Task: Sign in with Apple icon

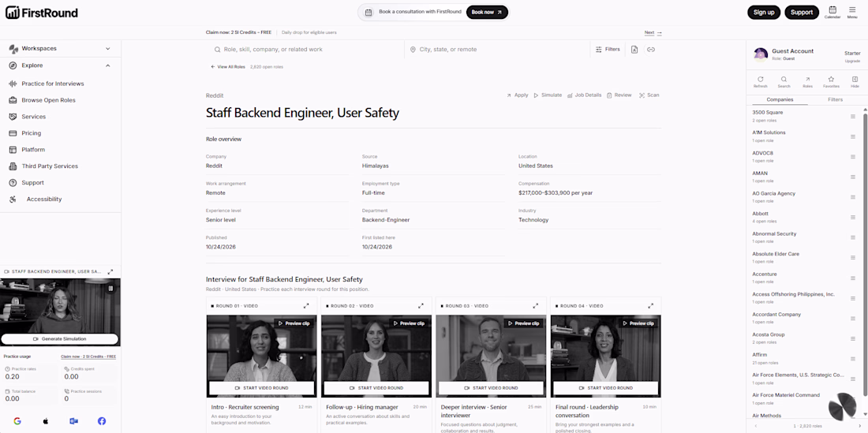Action: 46,421
